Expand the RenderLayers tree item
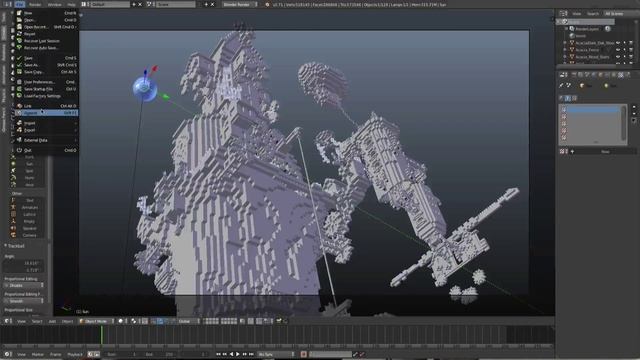Screen dimensions: 640x360 click(566, 29)
